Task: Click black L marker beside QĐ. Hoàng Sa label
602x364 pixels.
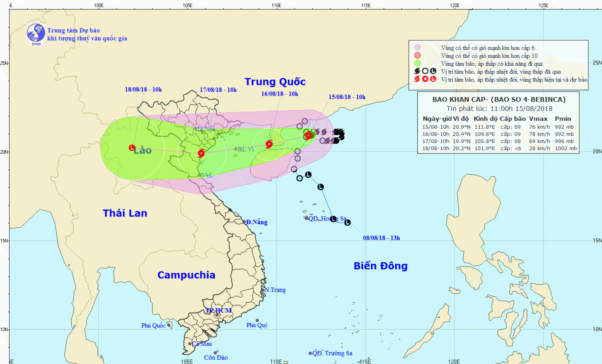Action: [x=333, y=219]
